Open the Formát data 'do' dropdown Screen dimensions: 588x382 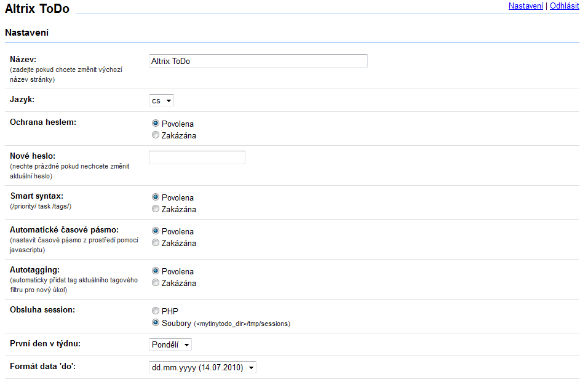click(202, 368)
